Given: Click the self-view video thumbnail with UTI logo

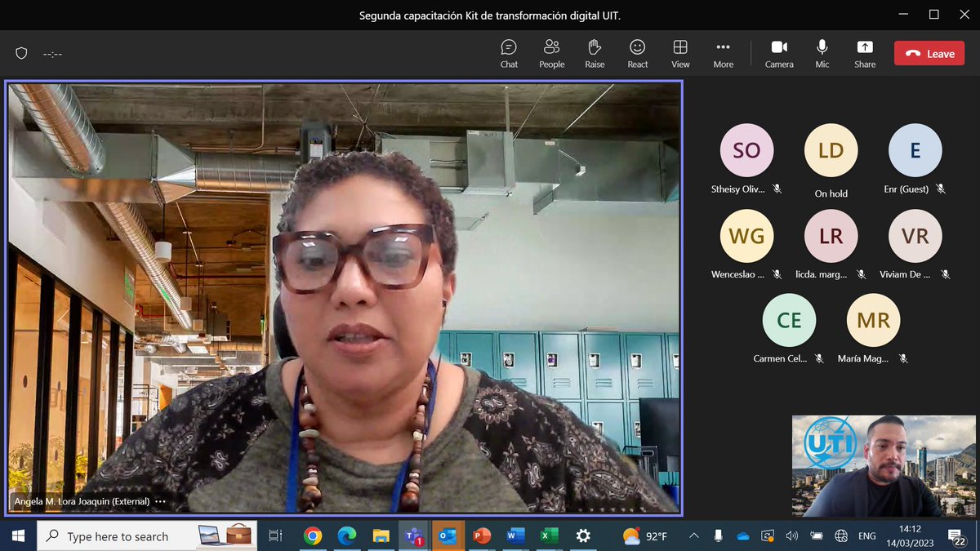Looking at the screenshot, I should [884, 466].
